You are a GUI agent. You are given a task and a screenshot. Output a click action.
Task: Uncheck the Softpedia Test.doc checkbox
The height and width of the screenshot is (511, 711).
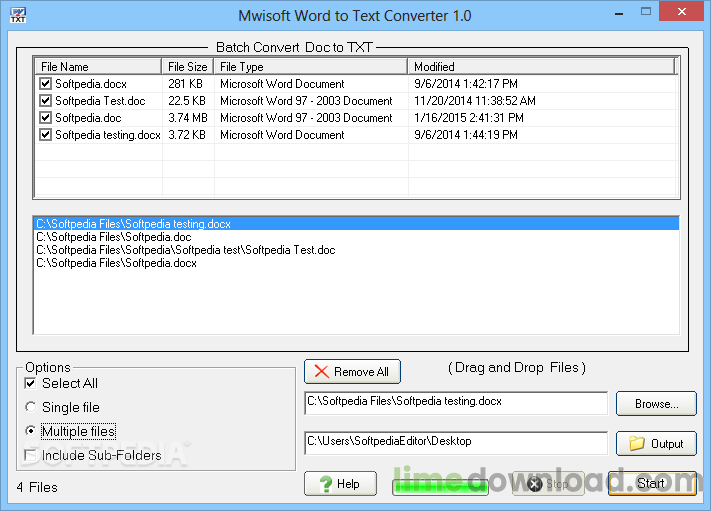[x=45, y=101]
